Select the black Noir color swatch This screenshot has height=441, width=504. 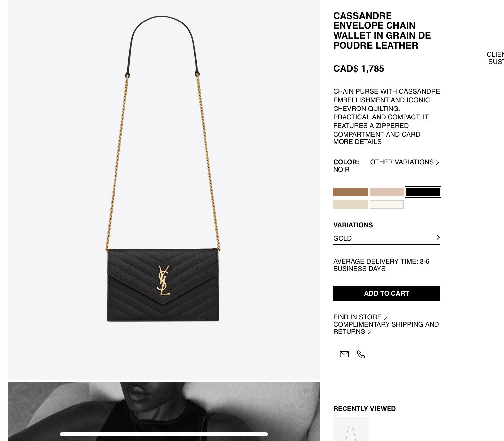click(423, 192)
